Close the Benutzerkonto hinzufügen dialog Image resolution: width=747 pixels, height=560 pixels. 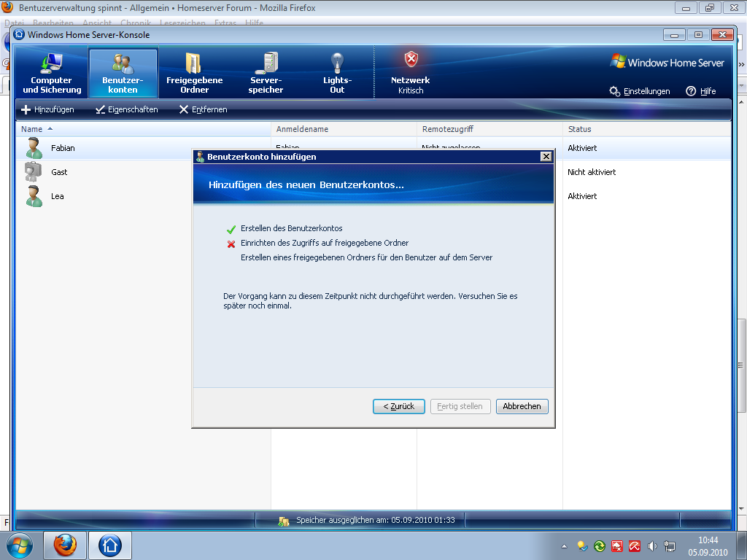[x=546, y=157]
